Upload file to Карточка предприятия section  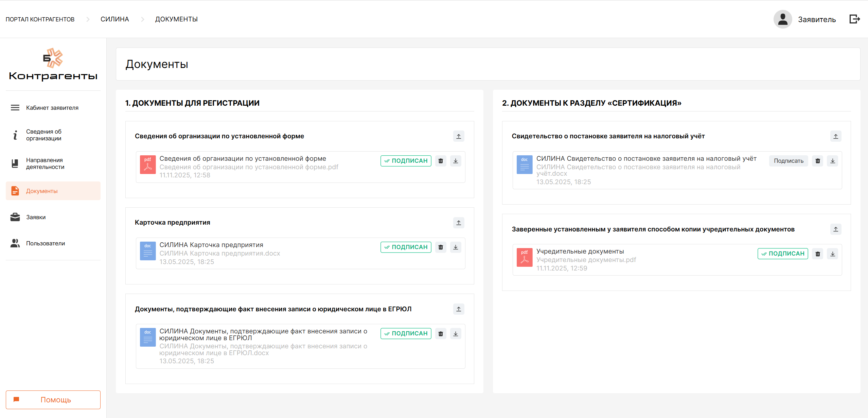pyautogui.click(x=459, y=223)
